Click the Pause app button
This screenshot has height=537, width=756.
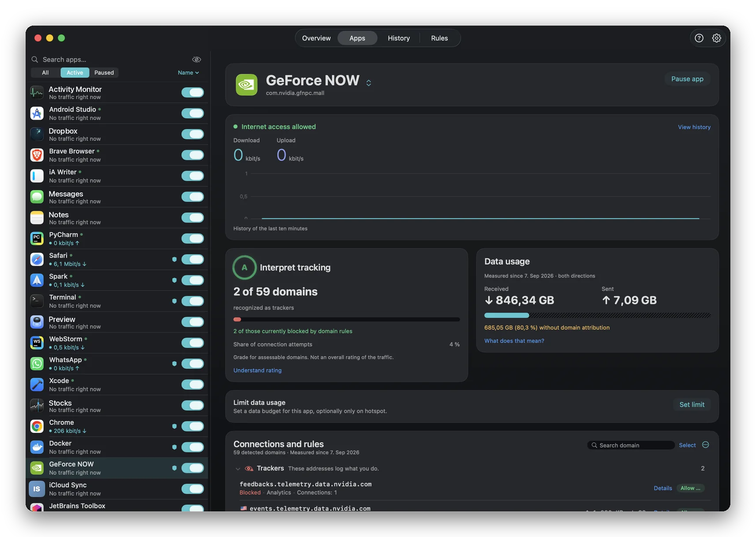[x=687, y=79]
